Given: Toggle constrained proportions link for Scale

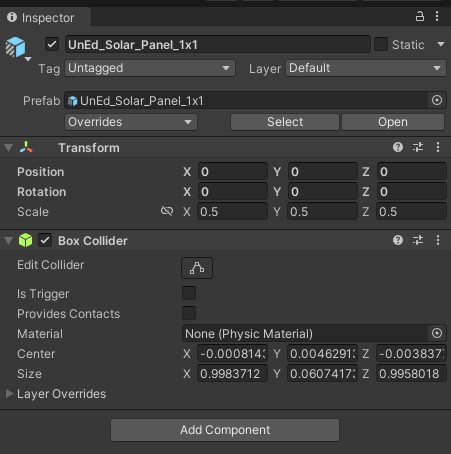Looking at the screenshot, I should 167,211.
